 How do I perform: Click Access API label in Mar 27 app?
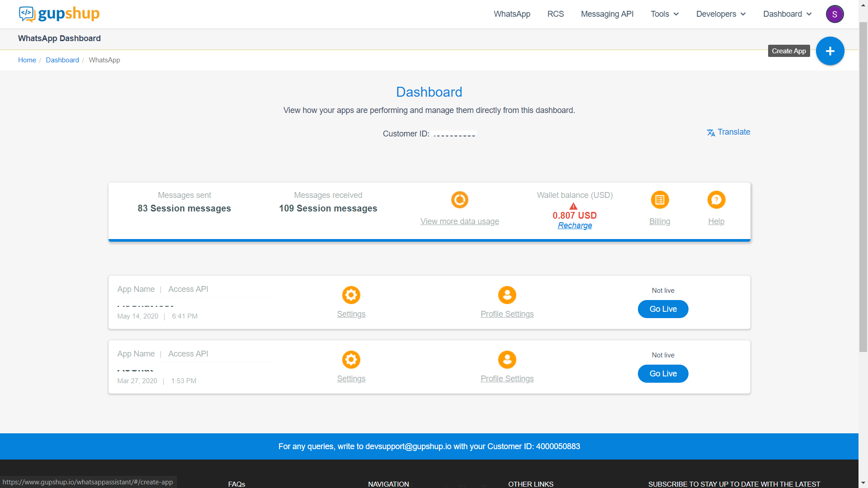[x=188, y=354]
